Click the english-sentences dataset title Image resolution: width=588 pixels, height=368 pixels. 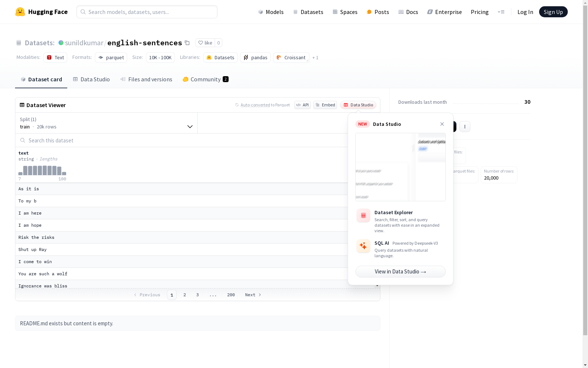click(144, 43)
